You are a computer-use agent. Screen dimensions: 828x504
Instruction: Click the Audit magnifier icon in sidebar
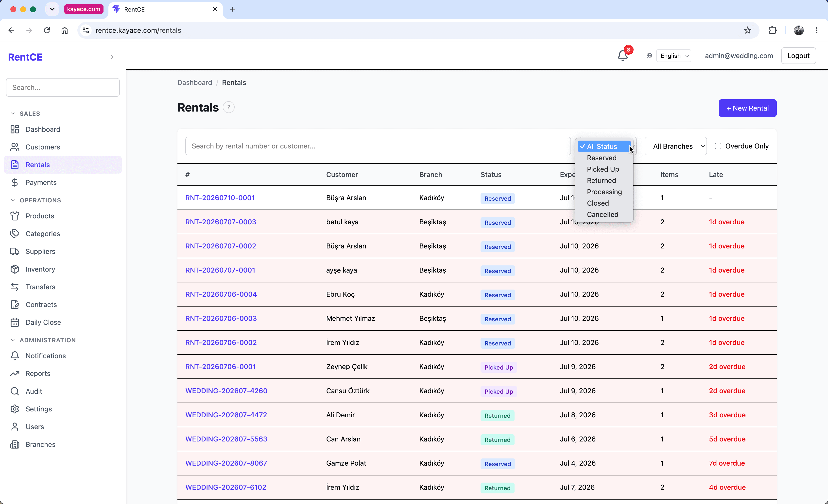(x=15, y=391)
